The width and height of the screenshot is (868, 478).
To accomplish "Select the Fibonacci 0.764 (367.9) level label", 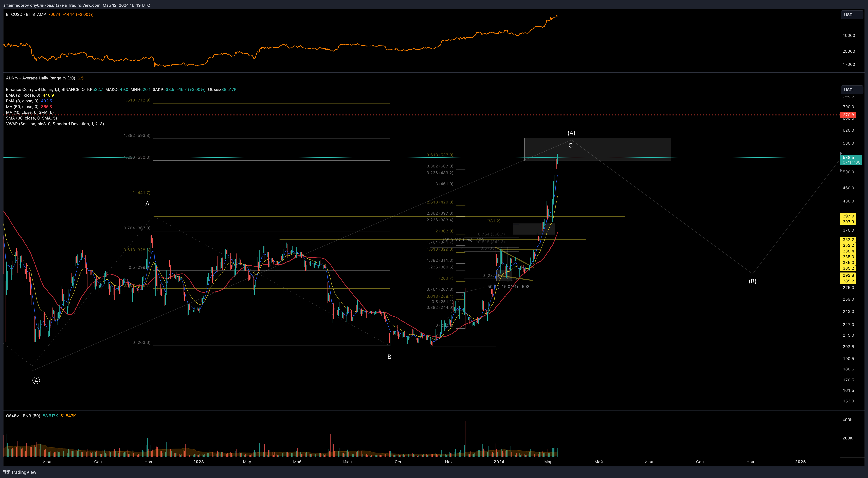I will coord(137,228).
